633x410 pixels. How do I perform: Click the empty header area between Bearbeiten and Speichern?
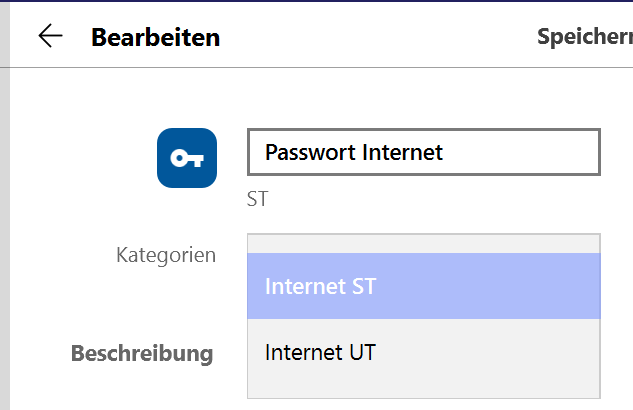click(x=378, y=37)
